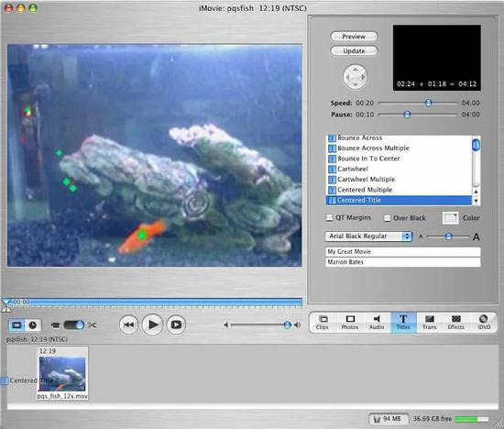
Task: Open the Effects pane
Action: (x=455, y=323)
